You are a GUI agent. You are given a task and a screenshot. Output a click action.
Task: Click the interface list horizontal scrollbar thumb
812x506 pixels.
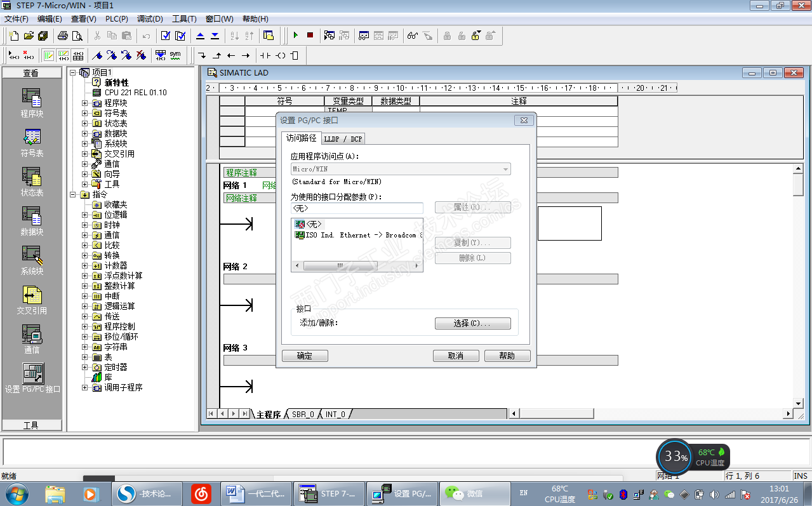coord(339,266)
